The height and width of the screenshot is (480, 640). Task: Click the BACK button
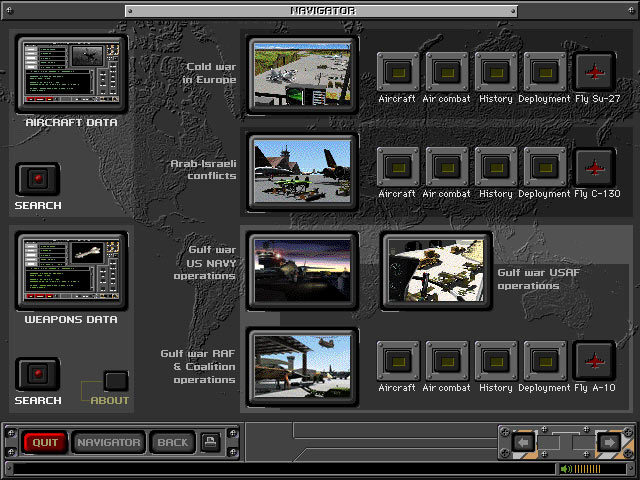tap(172, 442)
